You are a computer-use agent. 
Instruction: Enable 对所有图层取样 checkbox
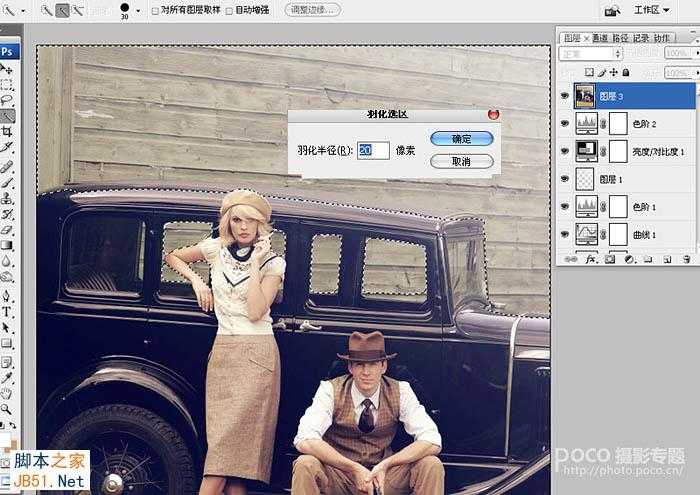[155, 11]
